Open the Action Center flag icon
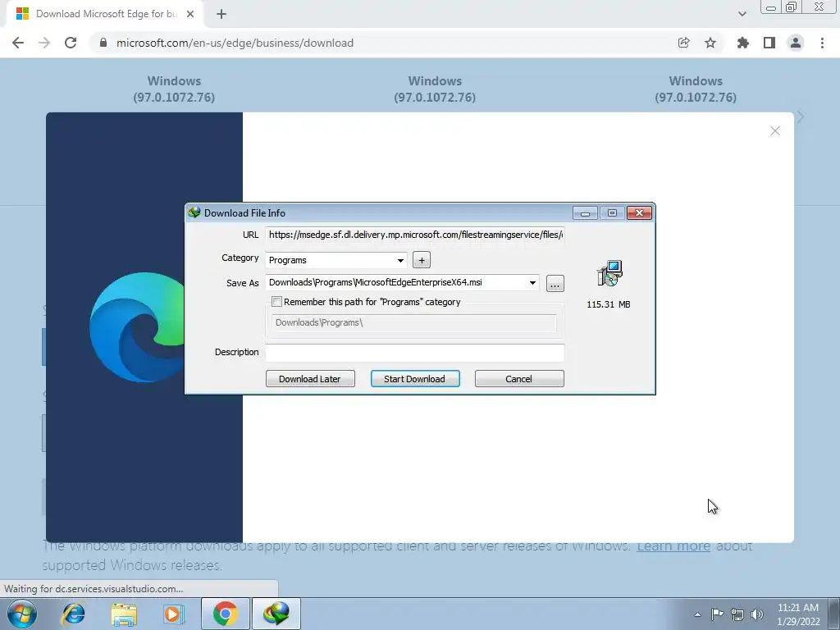This screenshot has height=630, width=840. click(x=717, y=614)
